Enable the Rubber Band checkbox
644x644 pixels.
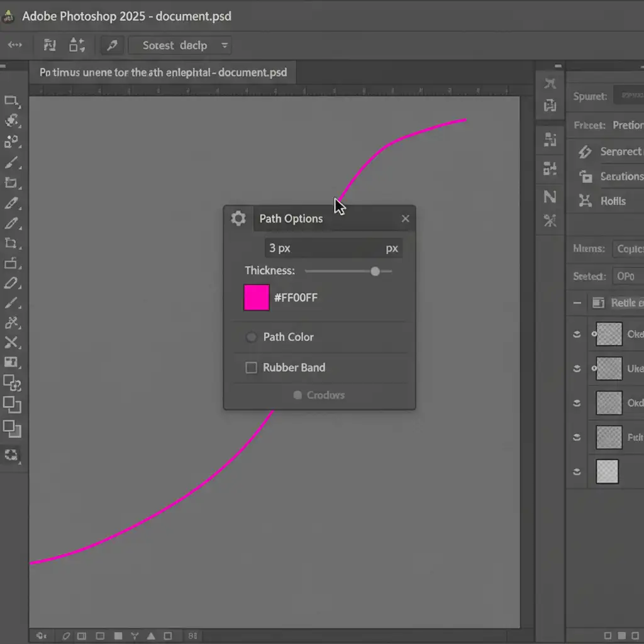coord(251,368)
